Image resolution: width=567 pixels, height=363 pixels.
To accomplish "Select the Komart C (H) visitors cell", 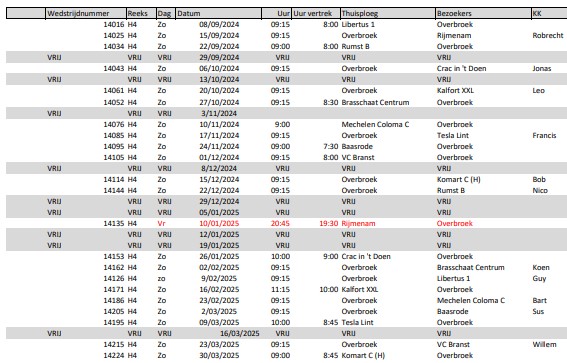I will click(x=459, y=179).
